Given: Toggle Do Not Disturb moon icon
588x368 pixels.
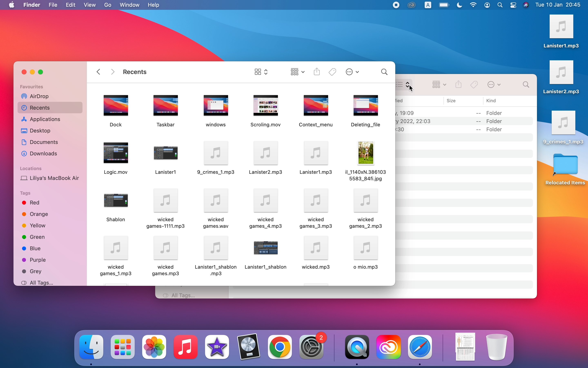Looking at the screenshot, I should [459, 5].
